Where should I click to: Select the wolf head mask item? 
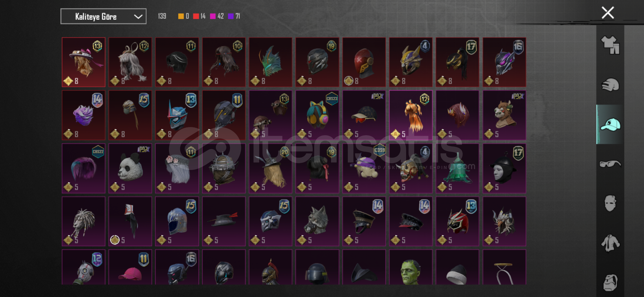(x=317, y=221)
